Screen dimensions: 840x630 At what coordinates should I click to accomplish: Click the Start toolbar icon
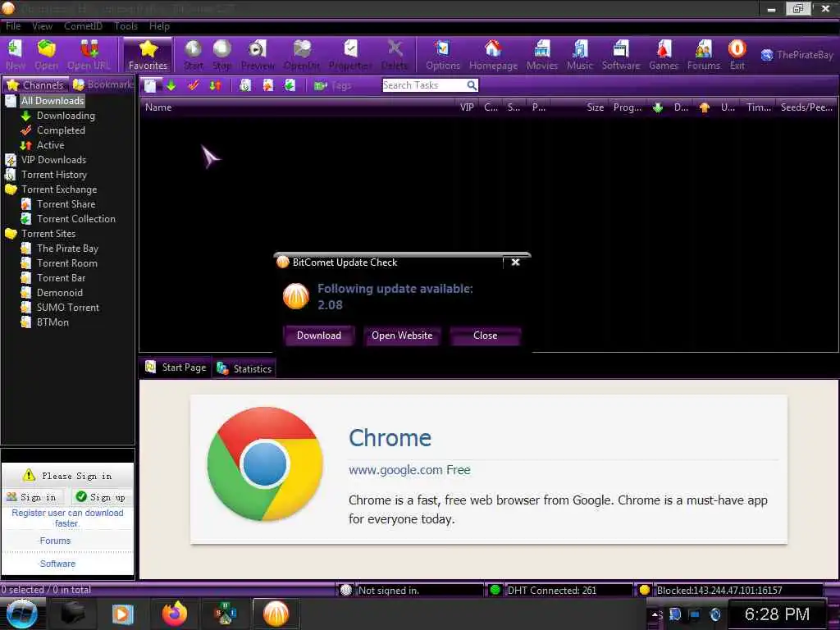[x=193, y=55]
